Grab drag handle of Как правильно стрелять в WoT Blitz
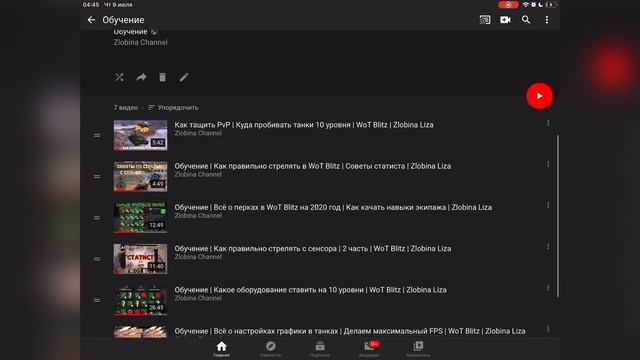The width and height of the screenshot is (640, 360). tap(97, 176)
